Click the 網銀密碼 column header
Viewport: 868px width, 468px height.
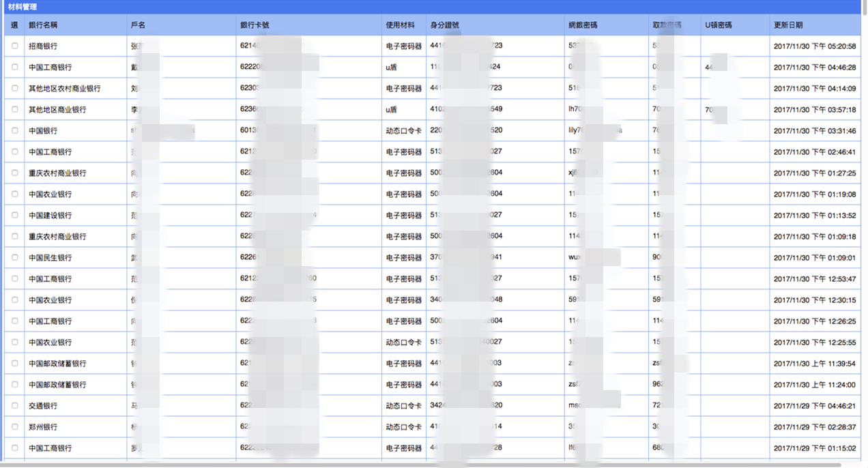click(583, 25)
